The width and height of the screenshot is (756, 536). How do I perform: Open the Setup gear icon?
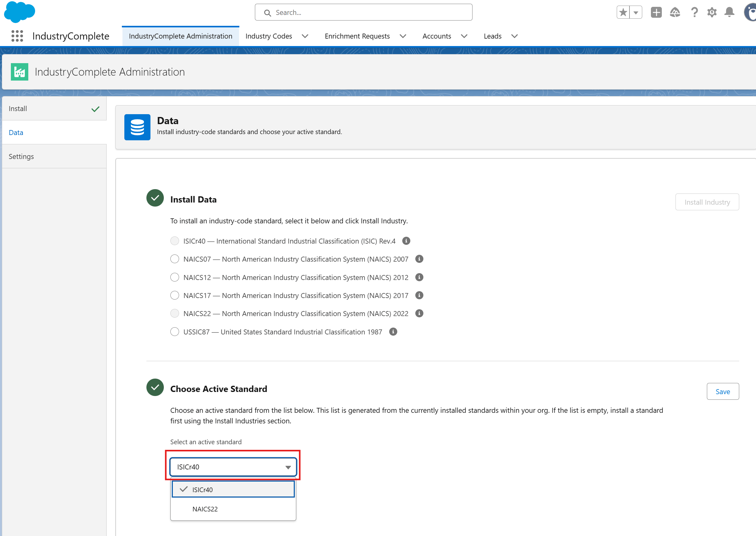[712, 12]
